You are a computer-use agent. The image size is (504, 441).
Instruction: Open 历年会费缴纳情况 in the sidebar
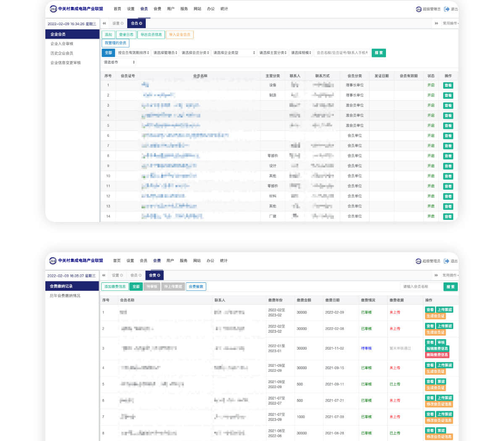[x=65, y=296]
